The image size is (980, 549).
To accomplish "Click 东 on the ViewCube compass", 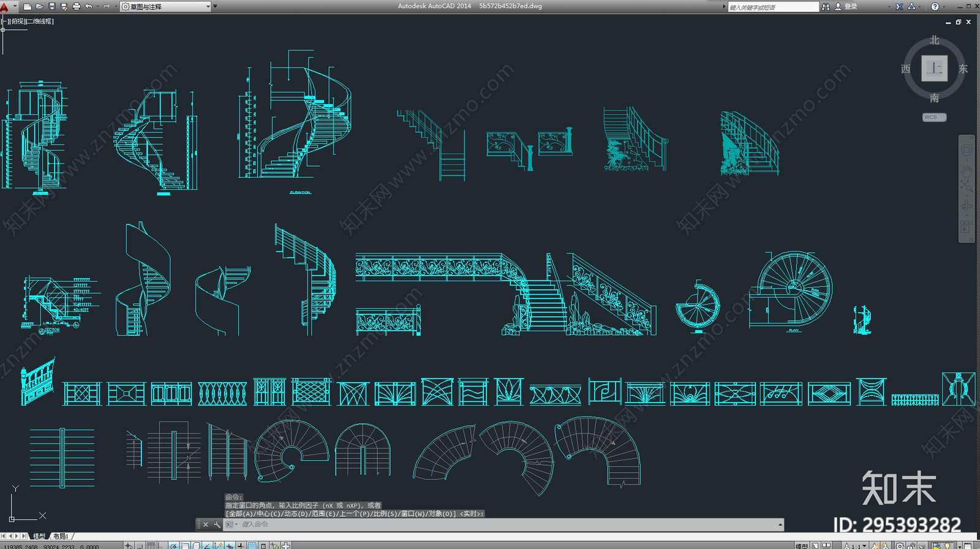I will tap(963, 69).
